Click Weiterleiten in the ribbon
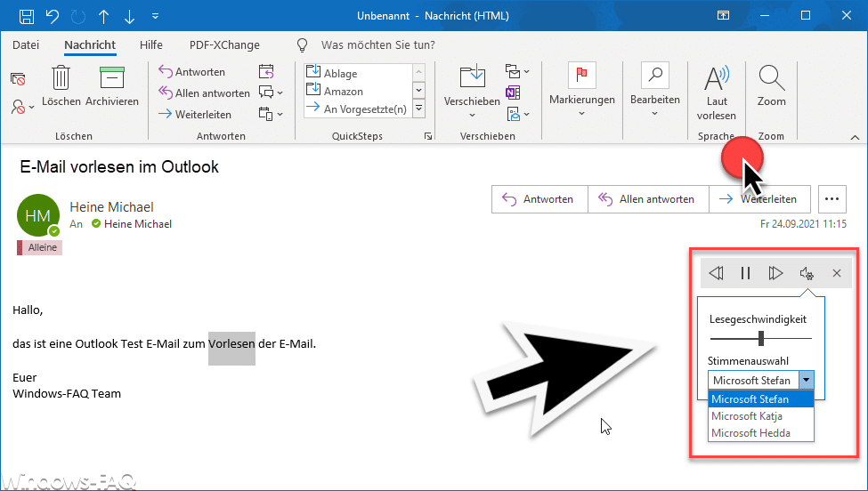 [195, 115]
